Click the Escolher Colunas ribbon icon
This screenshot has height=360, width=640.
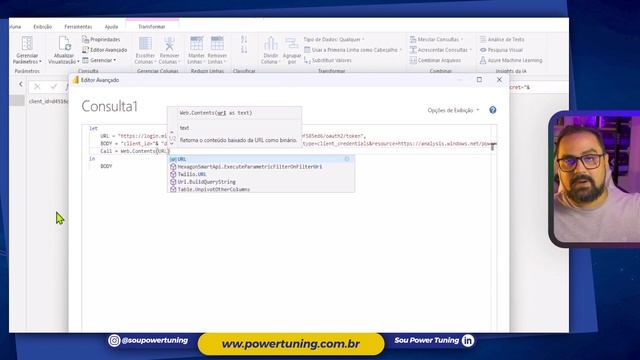tap(145, 44)
